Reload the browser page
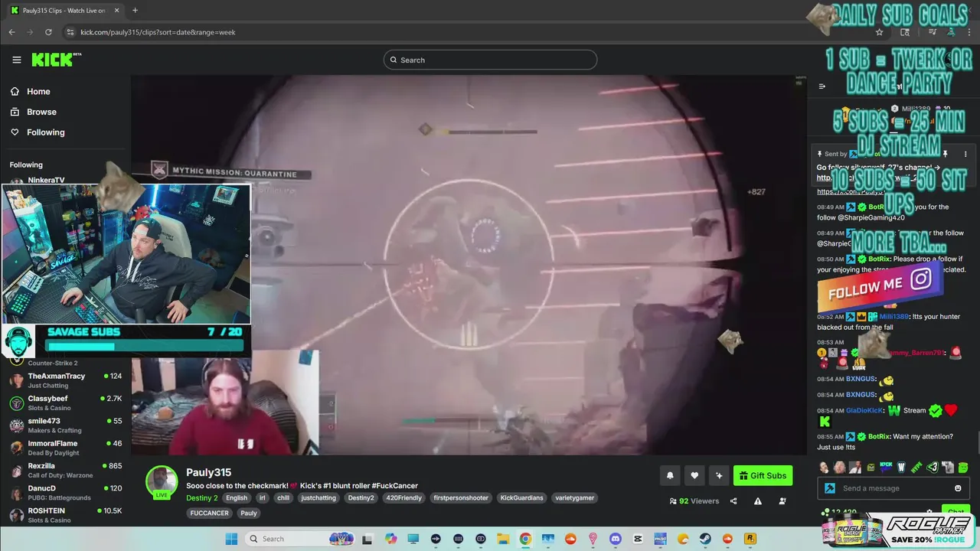This screenshot has height=551, width=980. click(x=48, y=32)
